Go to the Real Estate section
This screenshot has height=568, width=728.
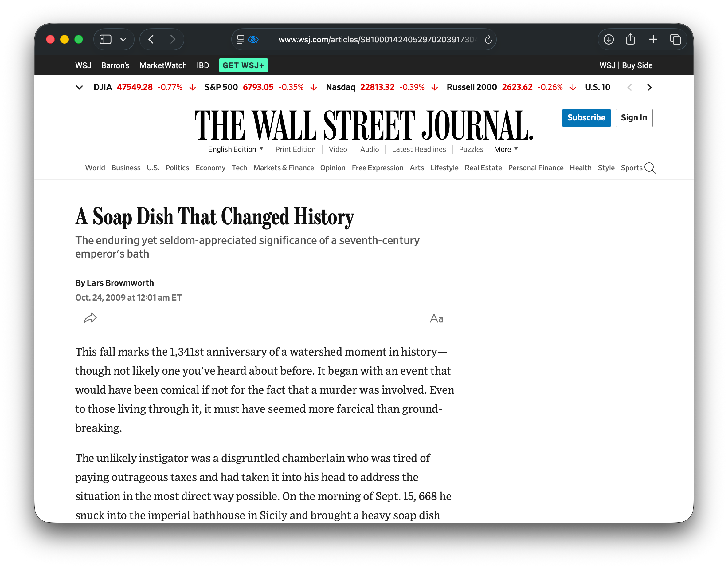pyautogui.click(x=483, y=168)
